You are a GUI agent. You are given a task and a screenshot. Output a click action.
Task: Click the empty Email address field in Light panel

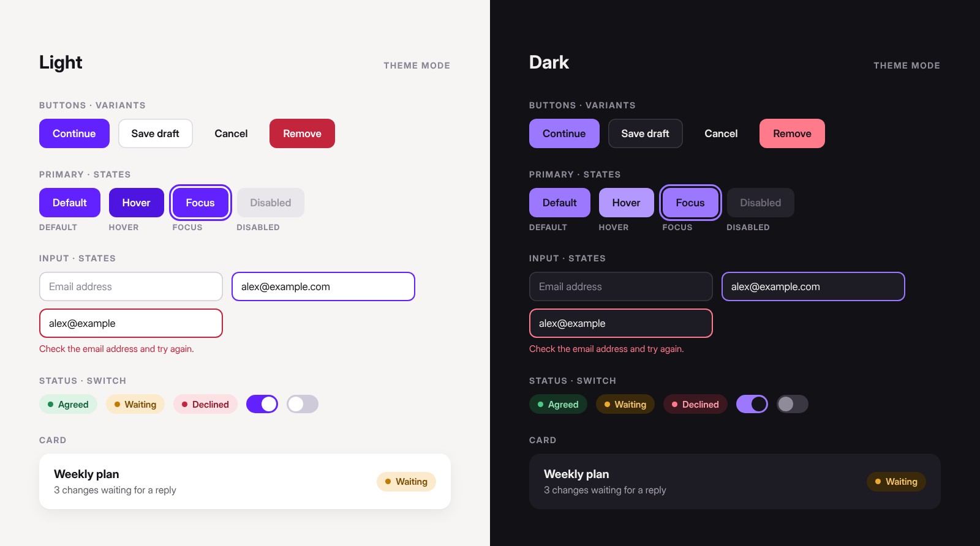pyautogui.click(x=131, y=286)
